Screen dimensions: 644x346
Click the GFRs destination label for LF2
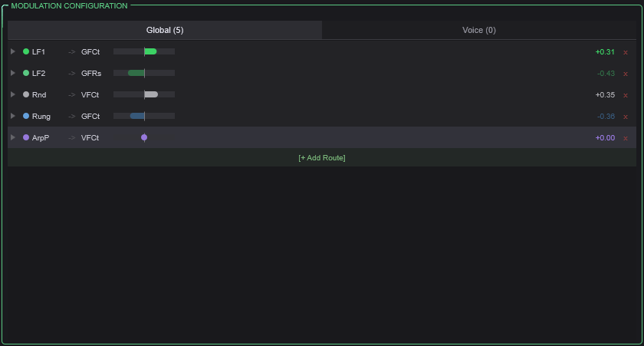[x=91, y=73]
